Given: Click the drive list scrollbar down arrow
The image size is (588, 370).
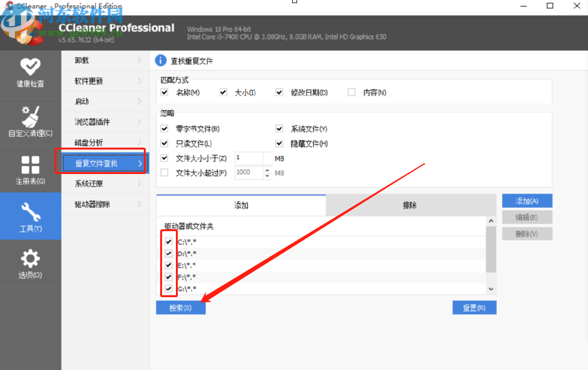Looking at the screenshot, I should point(491,289).
